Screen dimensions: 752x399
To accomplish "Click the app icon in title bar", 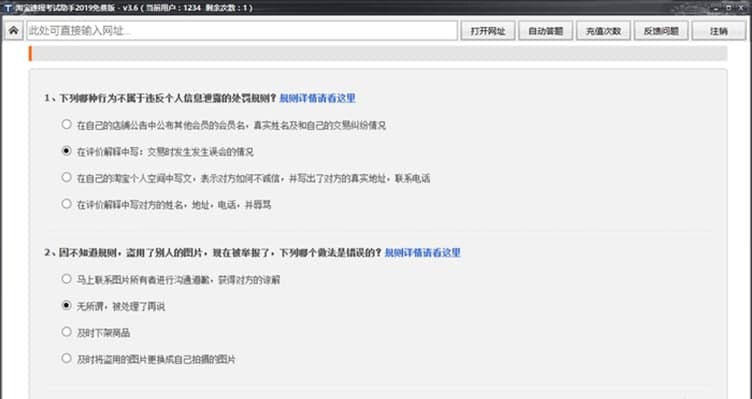I will click(7, 8).
